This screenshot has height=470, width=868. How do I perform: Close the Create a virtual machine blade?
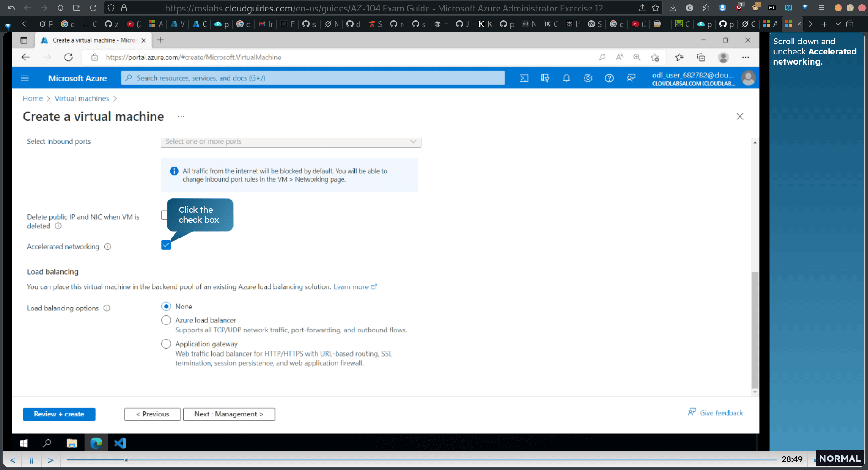[739, 116]
